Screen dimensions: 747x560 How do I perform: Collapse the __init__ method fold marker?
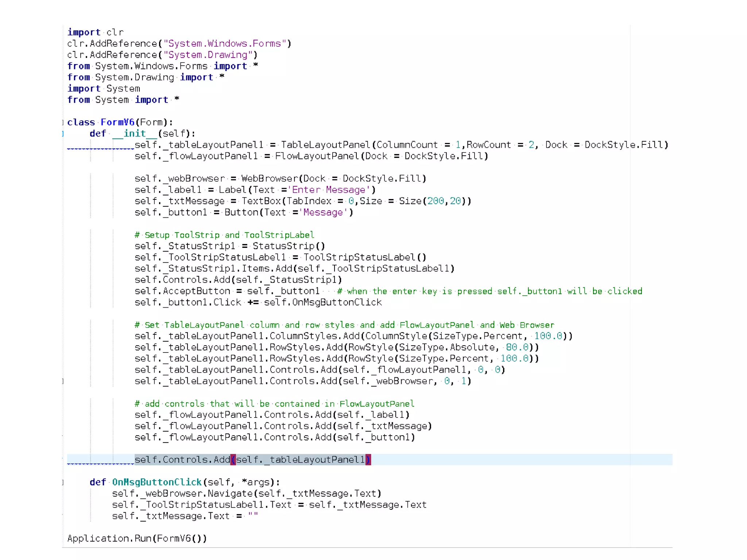[x=63, y=134]
